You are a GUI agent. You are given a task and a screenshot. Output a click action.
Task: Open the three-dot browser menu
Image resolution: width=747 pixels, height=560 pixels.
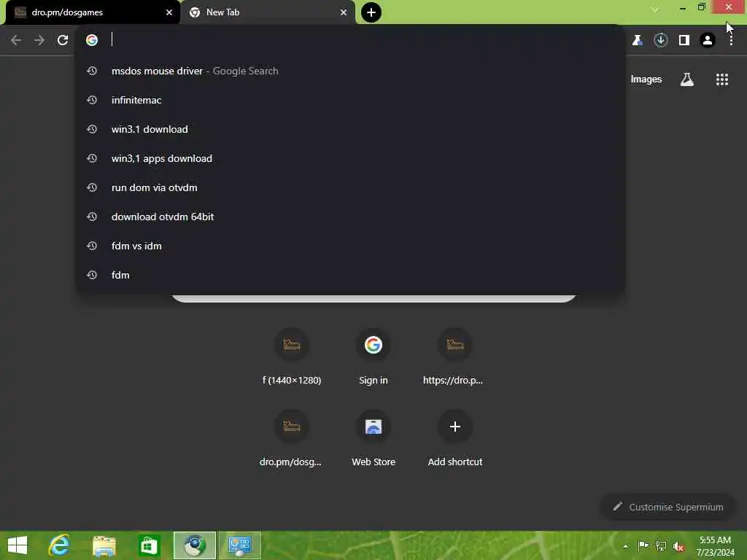click(x=731, y=40)
